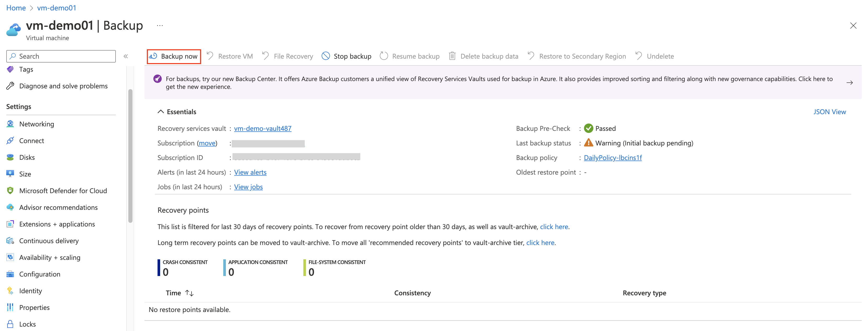Collapse the Essentials section chevron

pyautogui.click(x=161, y=112)
